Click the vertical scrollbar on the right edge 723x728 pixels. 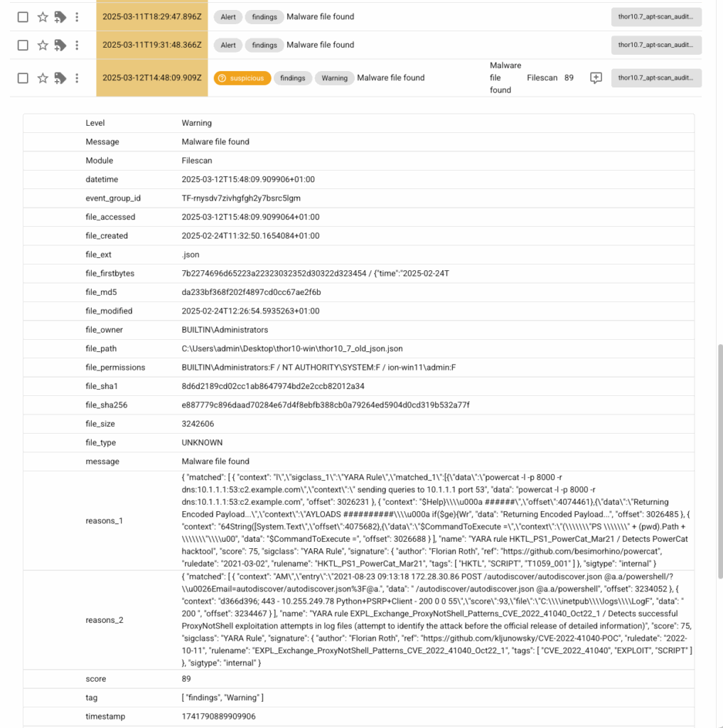(x=720, y=461)
